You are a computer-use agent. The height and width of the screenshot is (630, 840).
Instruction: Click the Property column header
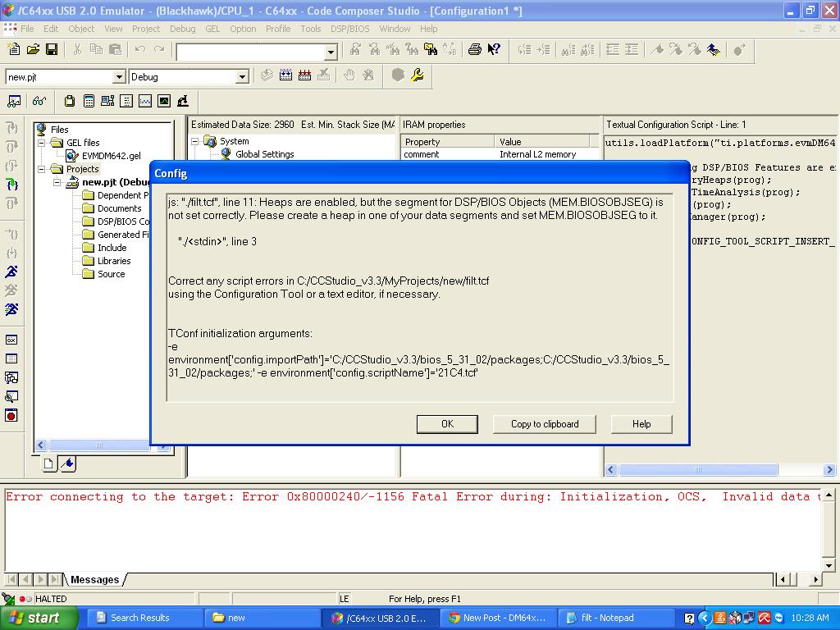tap(448, 141)
